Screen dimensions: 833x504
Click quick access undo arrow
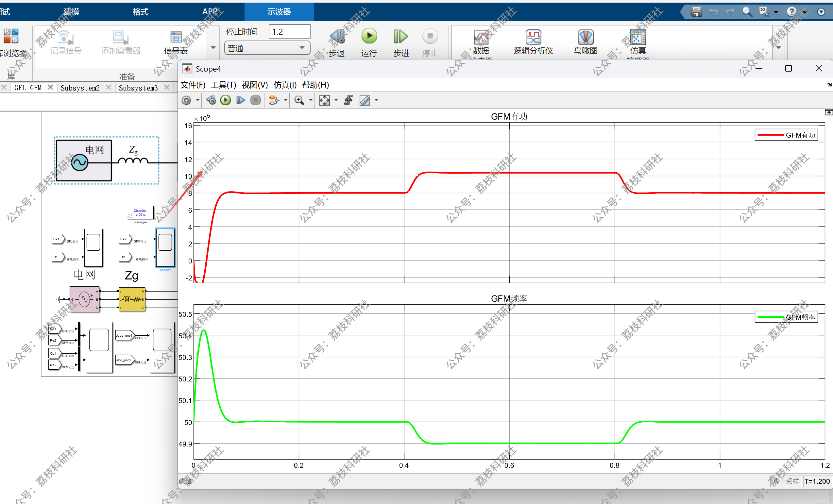coord(714,12)
